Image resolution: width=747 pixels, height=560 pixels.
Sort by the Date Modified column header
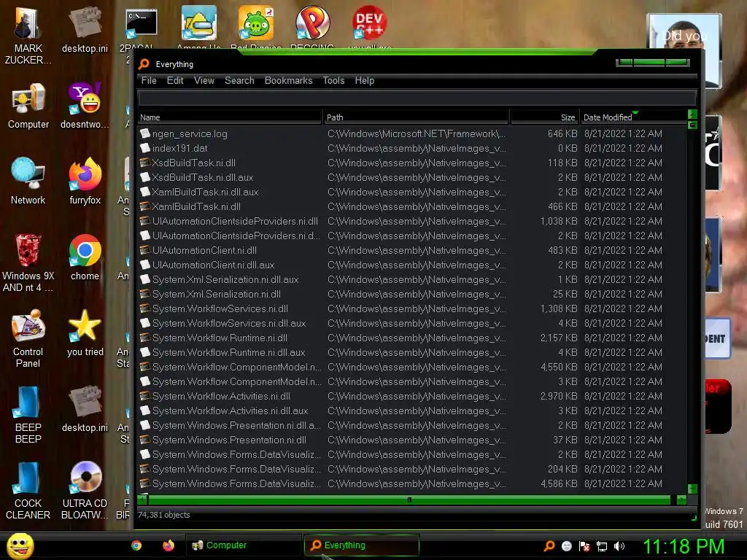click(633, 117)
